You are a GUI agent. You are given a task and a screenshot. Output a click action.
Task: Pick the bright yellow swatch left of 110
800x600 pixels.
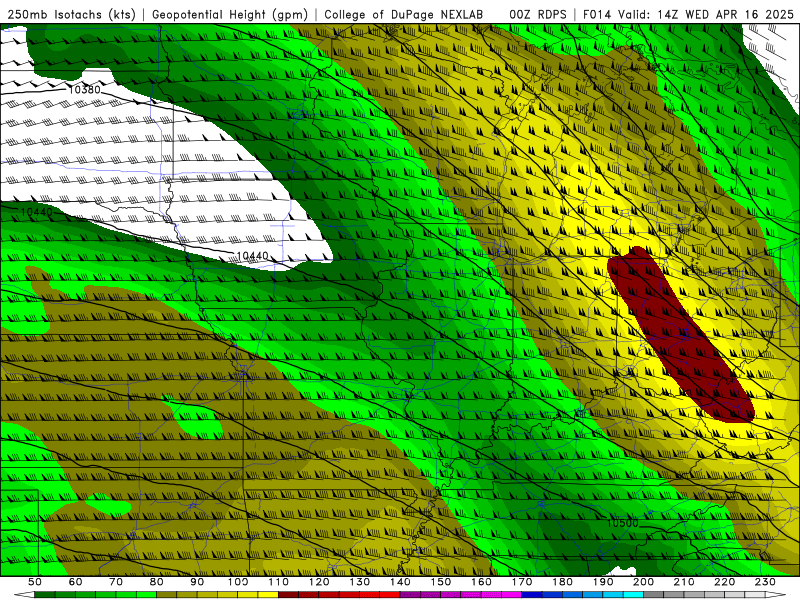tap(268, 595)
